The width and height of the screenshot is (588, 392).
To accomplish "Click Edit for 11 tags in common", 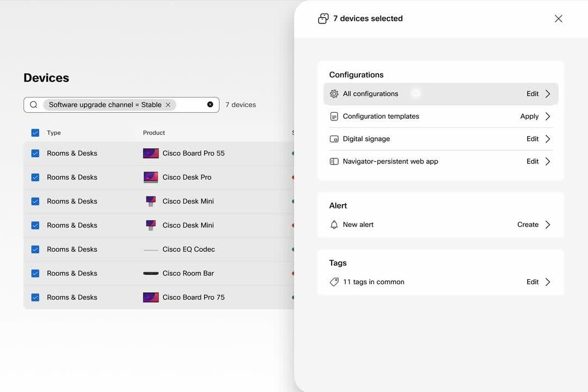I will click(x=532, y=281).
